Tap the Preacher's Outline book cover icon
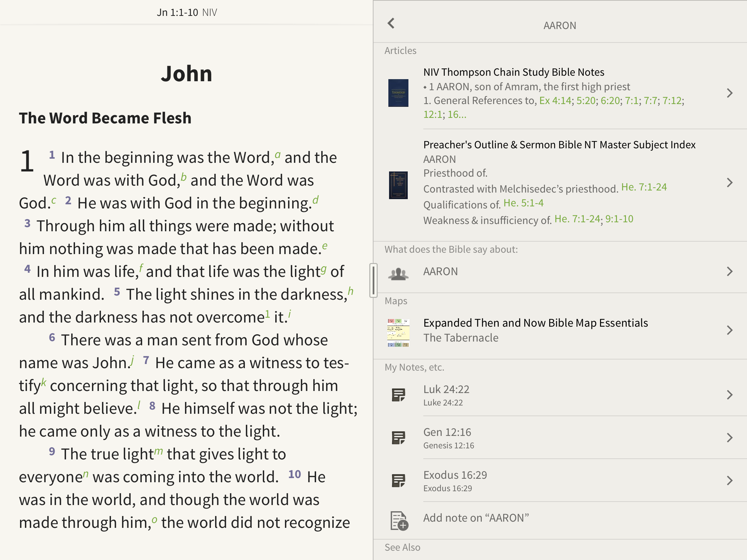Image resolution: width=747 pixels, height=560 pixels. [x=398, y=185]
